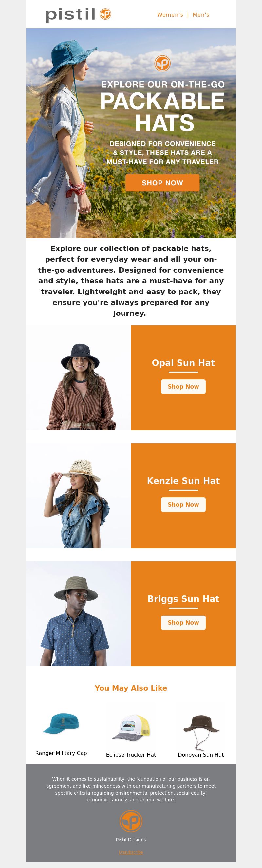262x868 pixels.
Task: Click the SHOP NOW hero button
Action: coord(162,183)
